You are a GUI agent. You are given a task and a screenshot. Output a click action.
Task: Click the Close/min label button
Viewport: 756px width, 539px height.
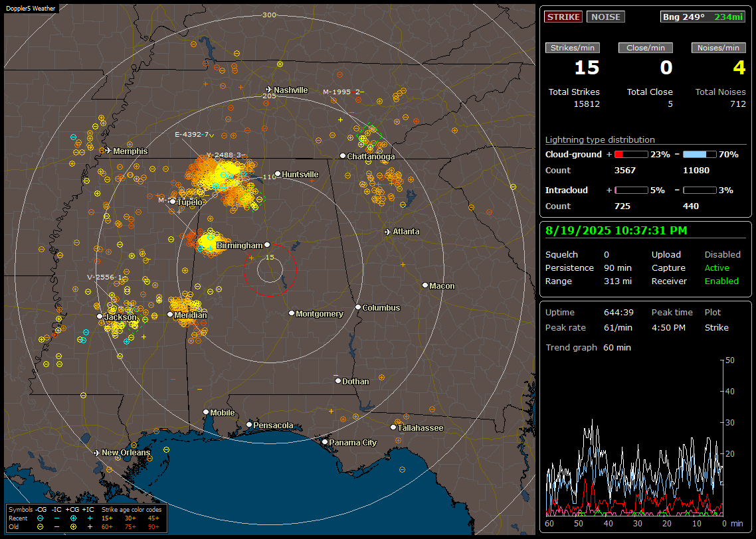(646, 48)
